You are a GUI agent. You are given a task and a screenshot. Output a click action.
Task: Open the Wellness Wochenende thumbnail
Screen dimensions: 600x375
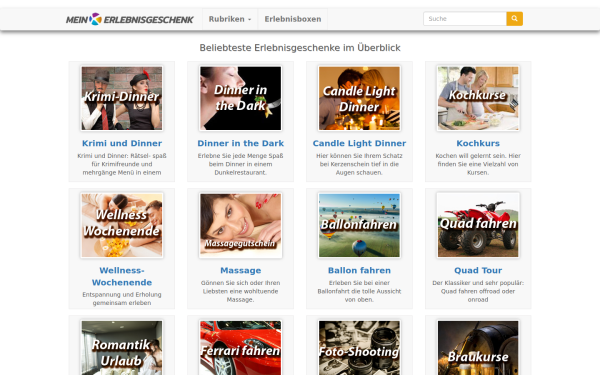(x=122, y=225)
